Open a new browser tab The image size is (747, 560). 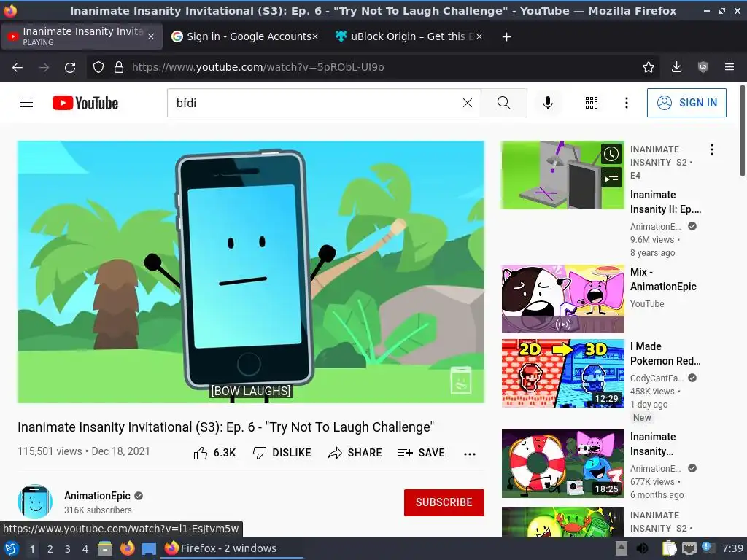coord(506,36)
